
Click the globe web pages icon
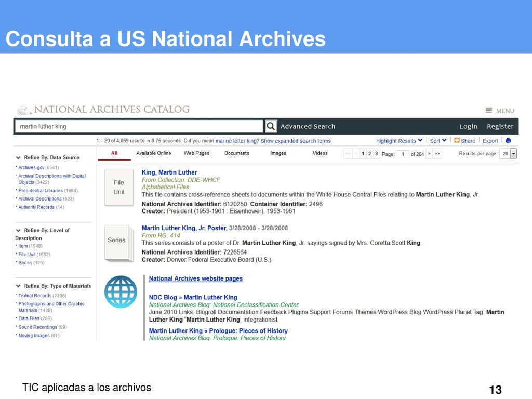tap(121, 292)
